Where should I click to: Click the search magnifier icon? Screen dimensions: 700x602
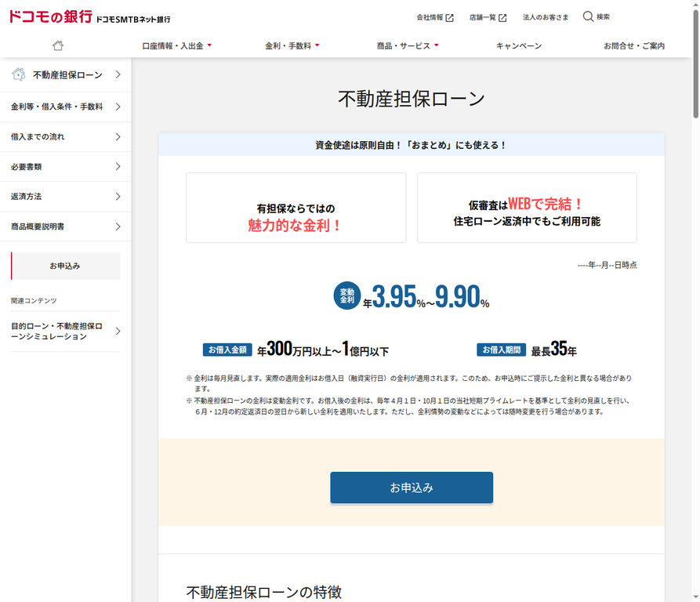[x=588, y=16]
